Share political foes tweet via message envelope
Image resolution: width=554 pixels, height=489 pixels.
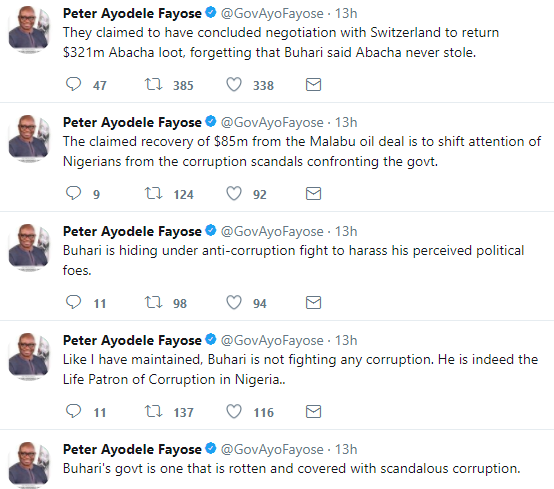point(313,302)
